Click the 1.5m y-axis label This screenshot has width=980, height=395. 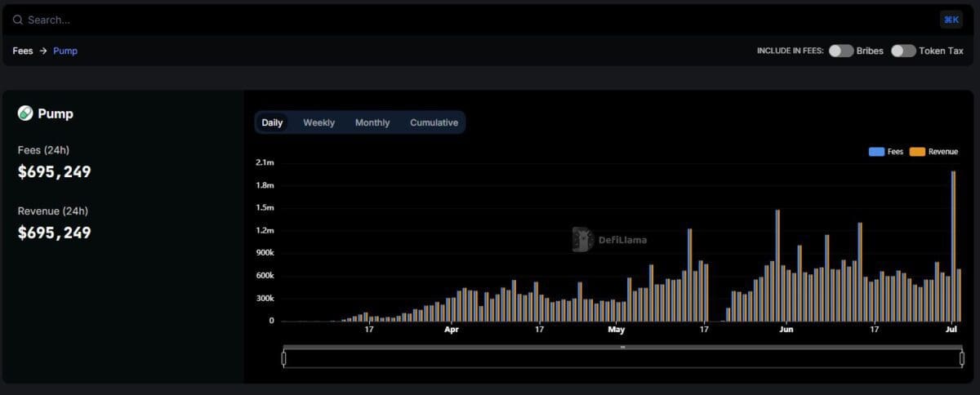[x=265, y=208]
